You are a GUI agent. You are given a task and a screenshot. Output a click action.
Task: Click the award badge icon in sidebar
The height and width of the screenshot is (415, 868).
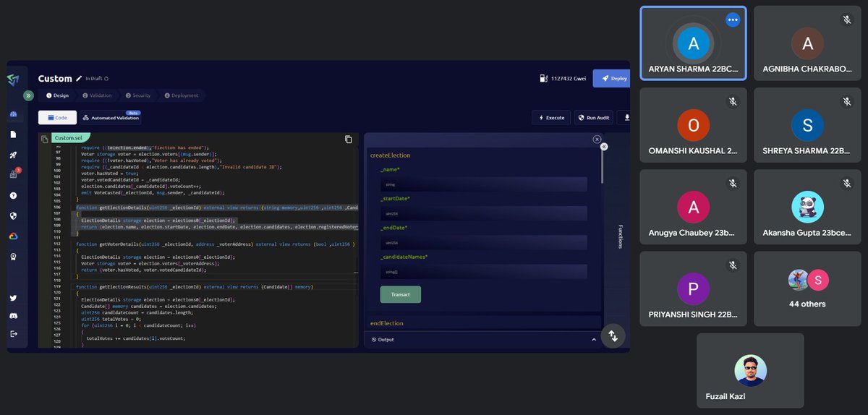14,256
